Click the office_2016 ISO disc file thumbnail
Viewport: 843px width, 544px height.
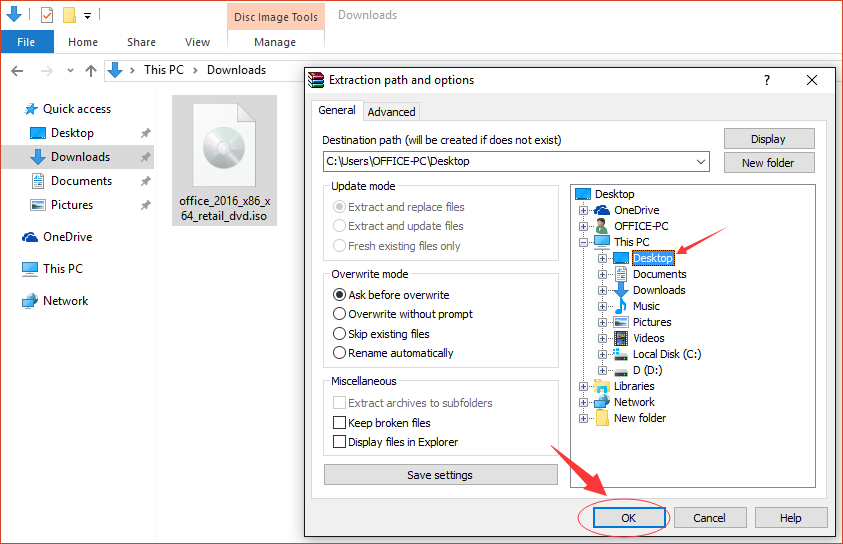point(224,150)
